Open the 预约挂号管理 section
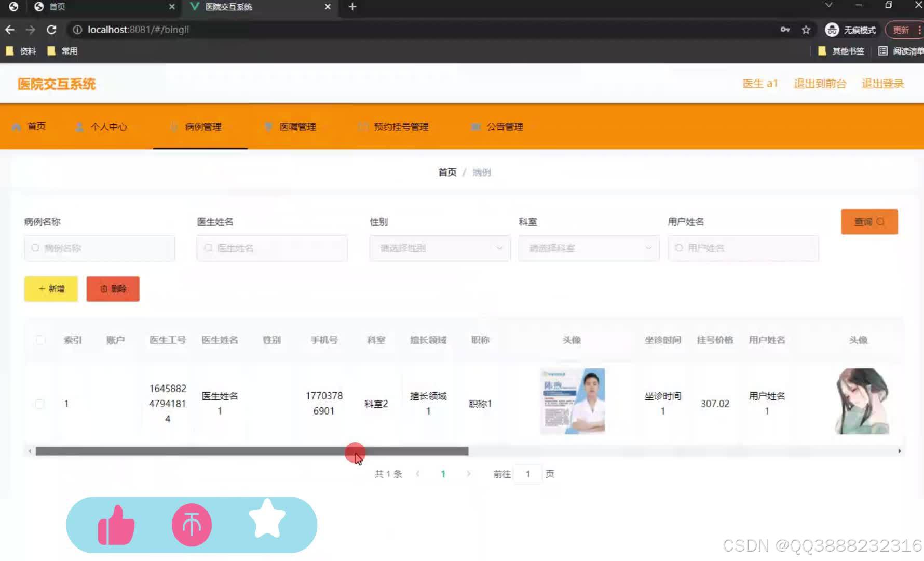This screenshot has height=561, width=924. click(x=400, y=126)
